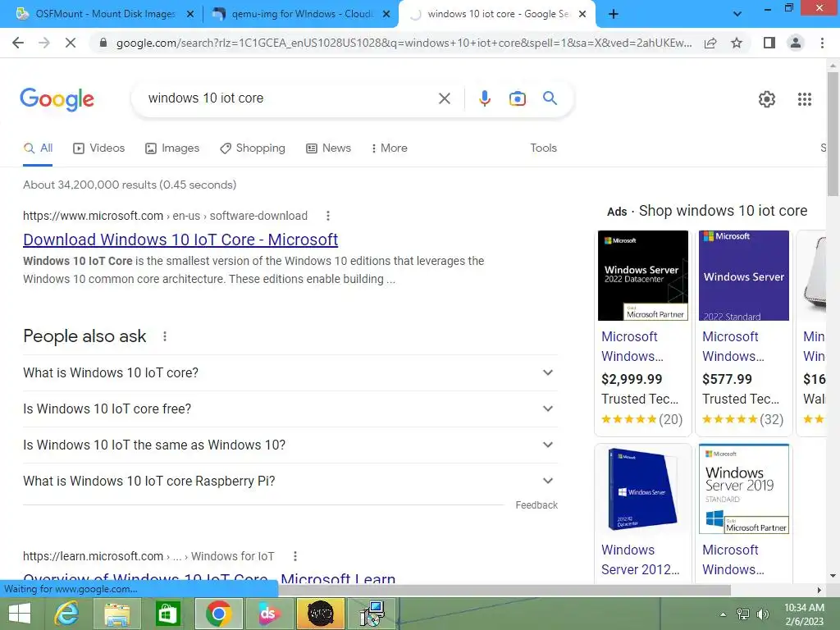
Task: Open the $577.99 Microsoft Windows product link
Action: pos(733,347)
